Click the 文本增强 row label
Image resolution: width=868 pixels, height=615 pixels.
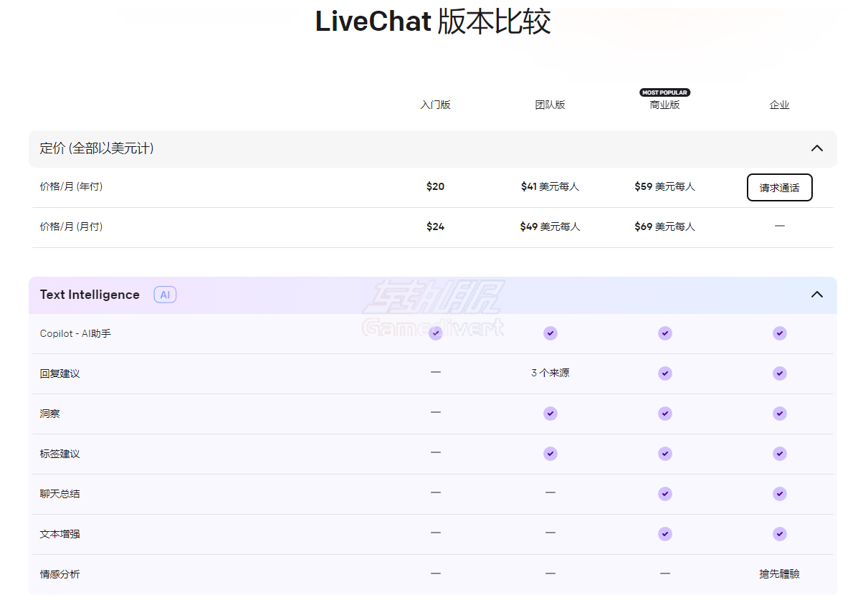click(x=59, y=535)
